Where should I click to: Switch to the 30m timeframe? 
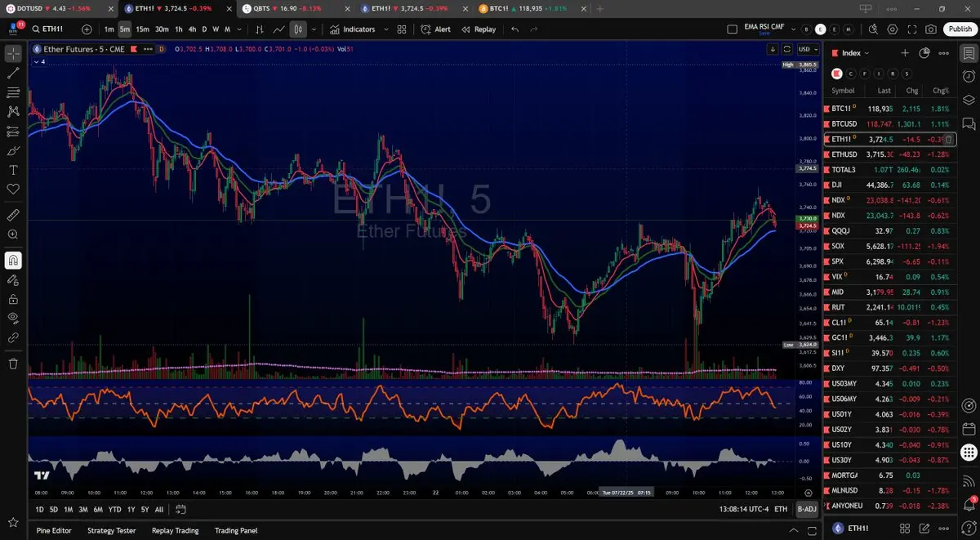[x=162, y=29]
